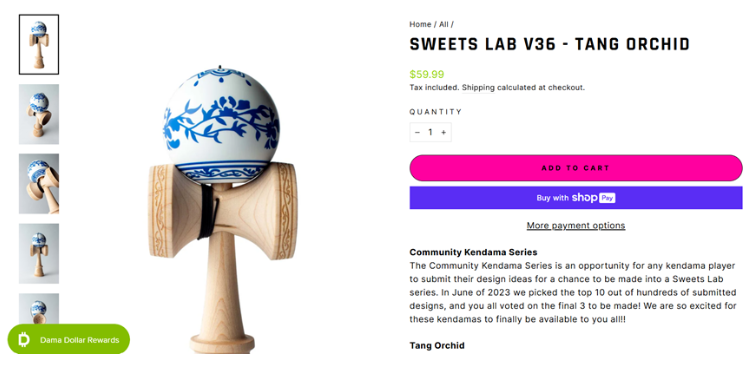
Task: View the third tilted kendama thumbnail
Action: click(x=39, y=184)
